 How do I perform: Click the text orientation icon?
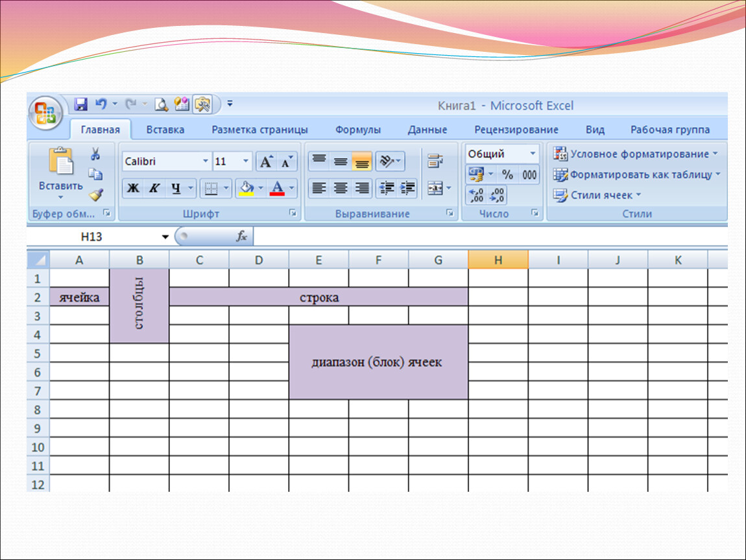coord(387,161)
